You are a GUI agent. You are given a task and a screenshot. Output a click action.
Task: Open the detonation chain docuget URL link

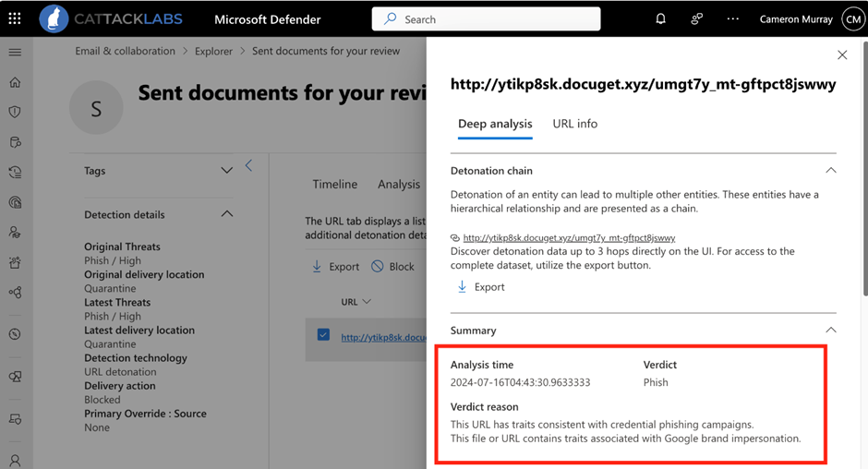pyautogui.click(x=569, y=237)
